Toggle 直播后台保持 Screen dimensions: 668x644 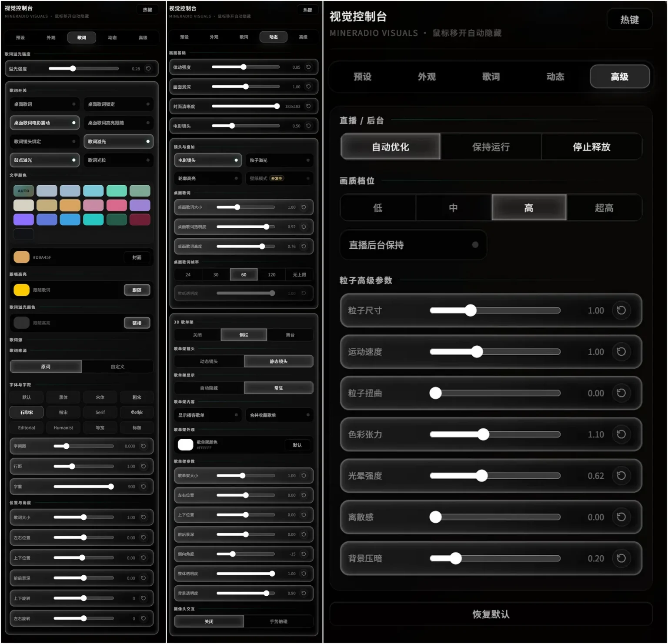[413, 245]
